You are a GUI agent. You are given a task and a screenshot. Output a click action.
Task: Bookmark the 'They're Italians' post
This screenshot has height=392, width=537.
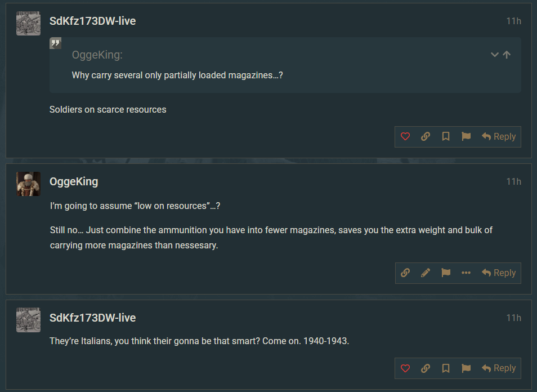[x=446, y=368]
